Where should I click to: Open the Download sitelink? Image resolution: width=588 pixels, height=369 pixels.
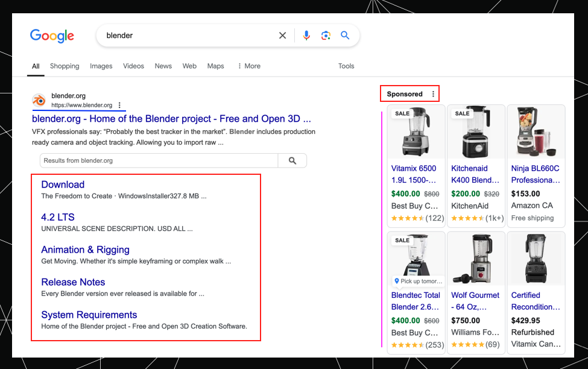pos(63,184)
